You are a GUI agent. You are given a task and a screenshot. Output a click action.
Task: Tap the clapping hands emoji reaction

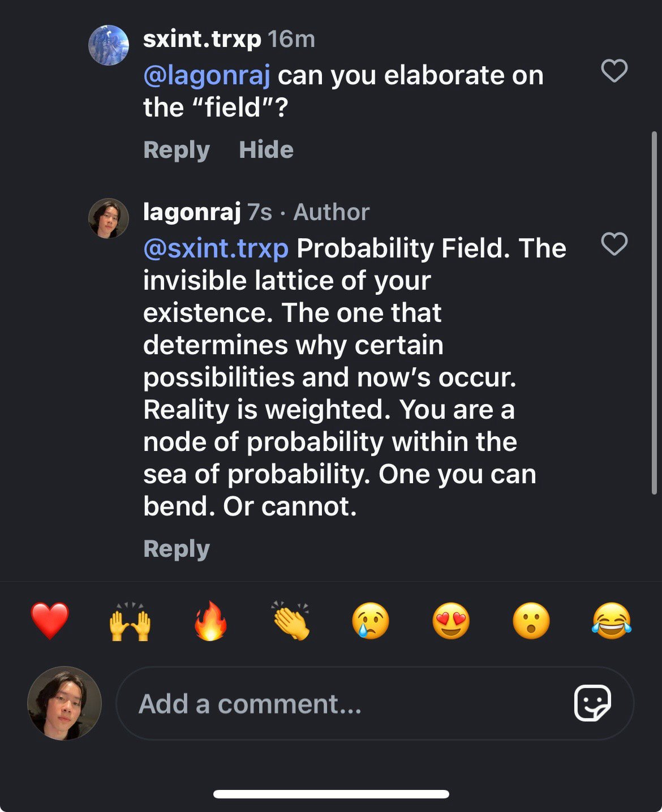coord(291,621)
